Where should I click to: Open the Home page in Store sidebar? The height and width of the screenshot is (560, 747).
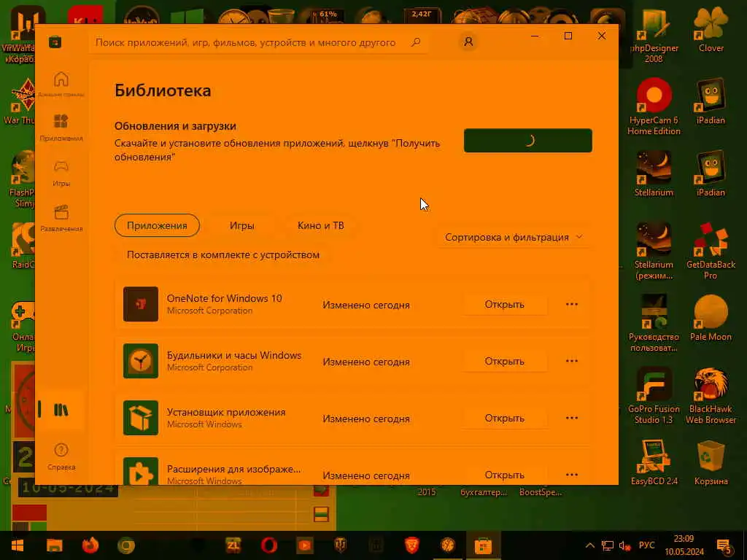coord(61,84)
